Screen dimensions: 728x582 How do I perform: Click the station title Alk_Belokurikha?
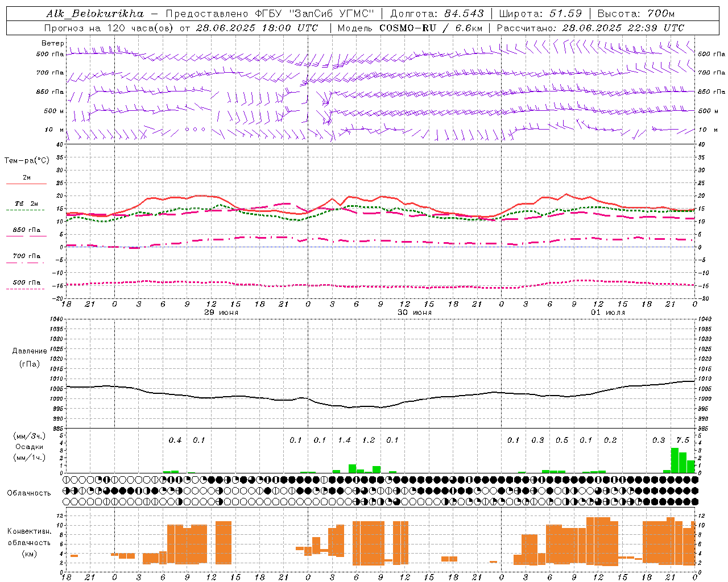(x=95, y=14)
